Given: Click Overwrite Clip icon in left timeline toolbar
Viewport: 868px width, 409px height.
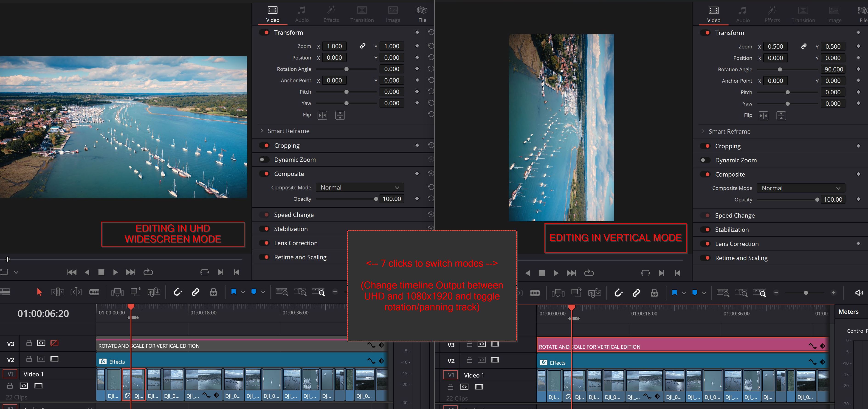Looking at the screenshot, I should pyautogui.click(x=135, y=292).
